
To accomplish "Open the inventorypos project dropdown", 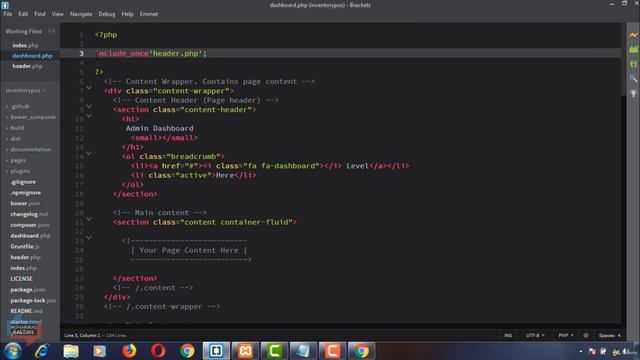I will click(25, 91).
